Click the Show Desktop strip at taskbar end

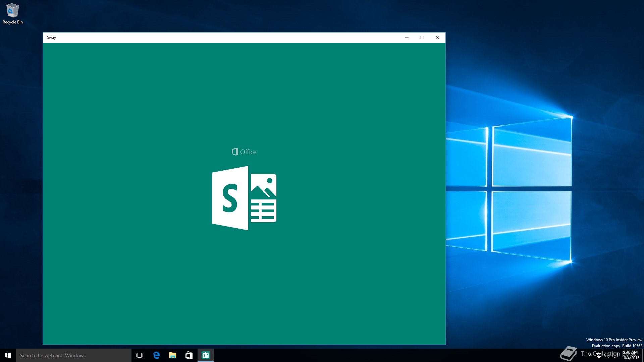pos(643,355)
